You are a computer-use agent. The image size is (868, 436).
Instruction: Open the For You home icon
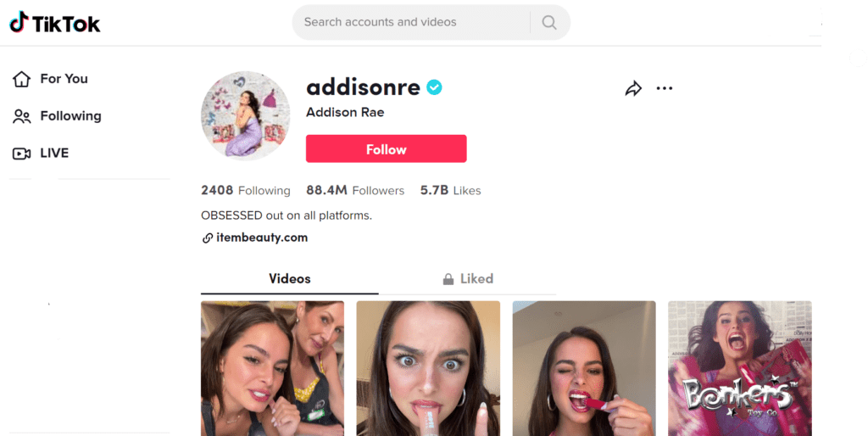pyautogui.click(x=21, y=79)
